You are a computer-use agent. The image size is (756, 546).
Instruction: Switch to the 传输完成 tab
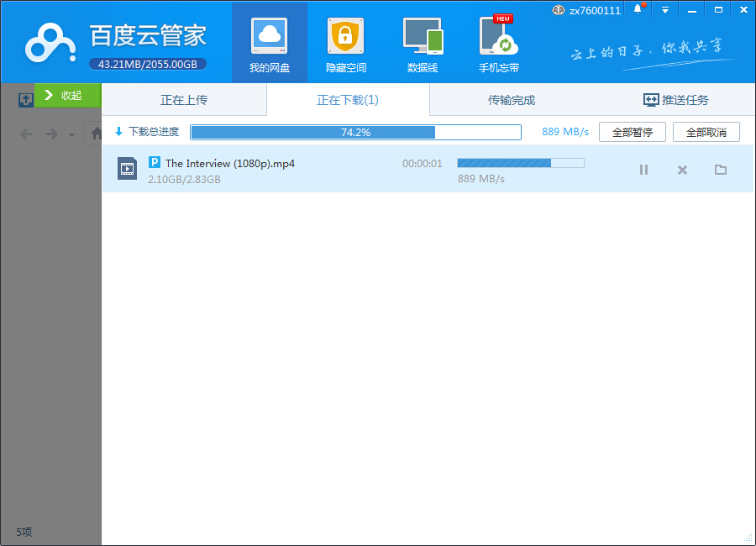512,100
